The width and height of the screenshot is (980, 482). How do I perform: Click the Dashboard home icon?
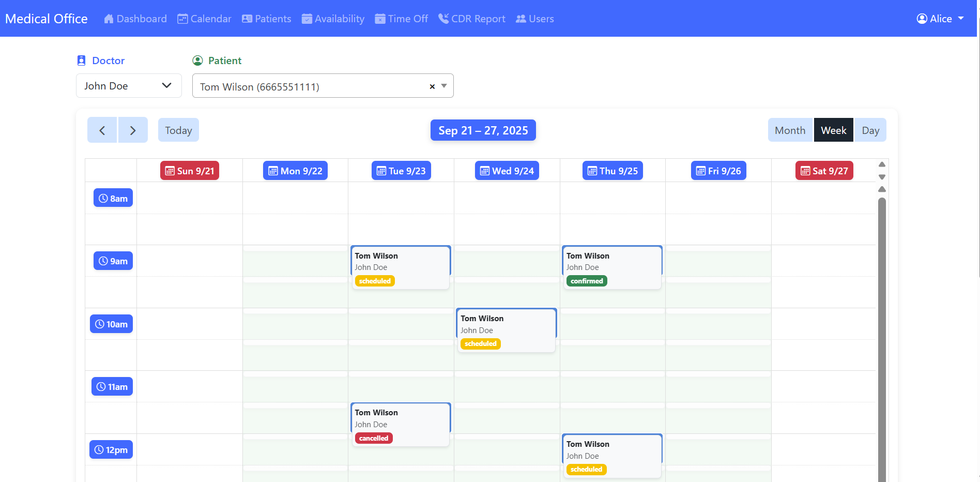click(109, 19)
